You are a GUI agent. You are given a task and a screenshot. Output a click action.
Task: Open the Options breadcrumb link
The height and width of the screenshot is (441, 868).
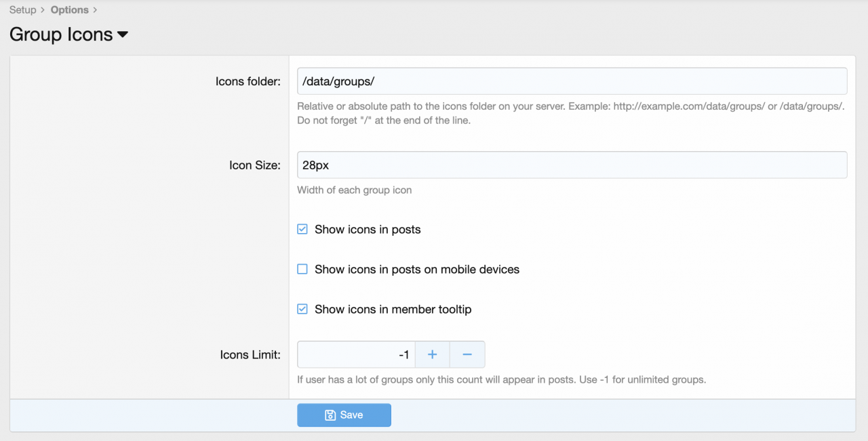(69, 10)
